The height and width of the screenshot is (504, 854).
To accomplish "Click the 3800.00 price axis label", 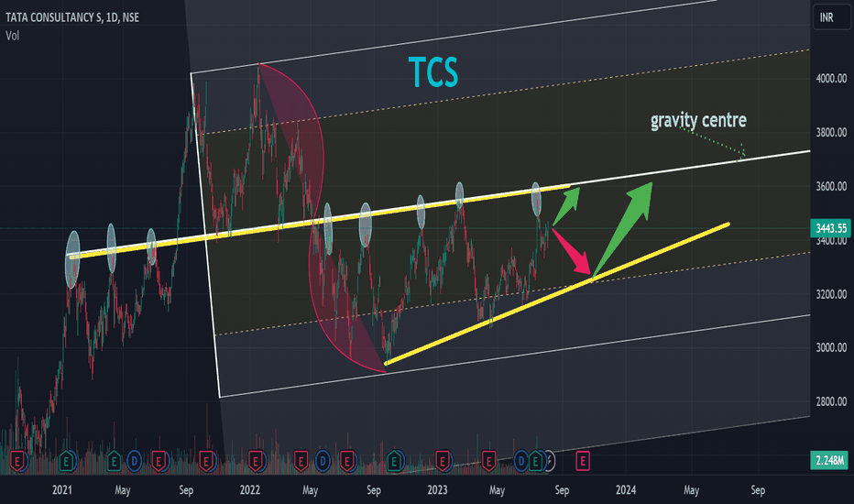I will 831,132.
